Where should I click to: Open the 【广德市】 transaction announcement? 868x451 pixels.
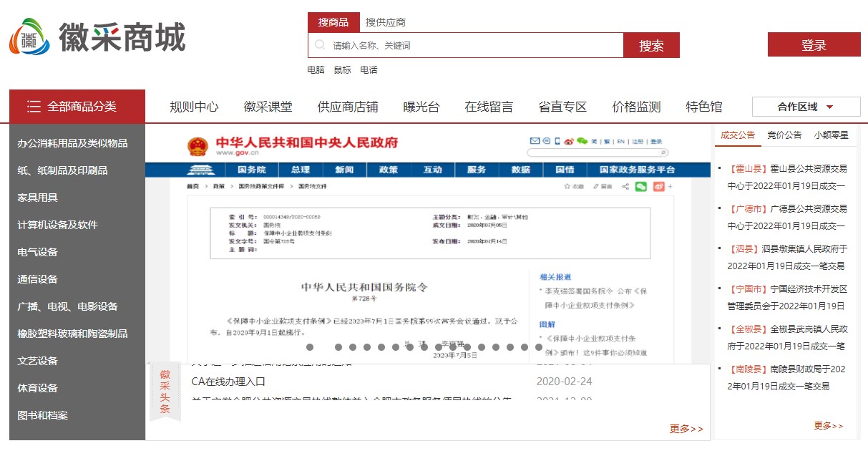pyautogui.click(x=786, y=218)
